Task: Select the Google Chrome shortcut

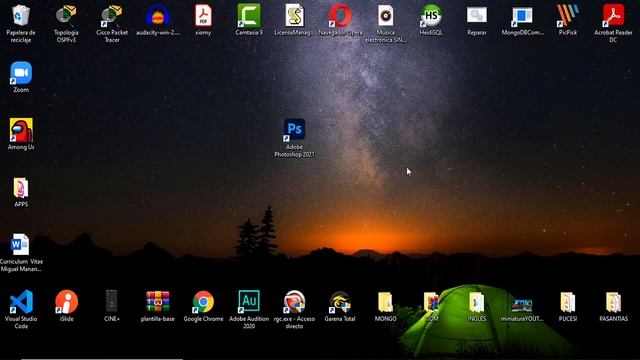Action: coord(203,302)
